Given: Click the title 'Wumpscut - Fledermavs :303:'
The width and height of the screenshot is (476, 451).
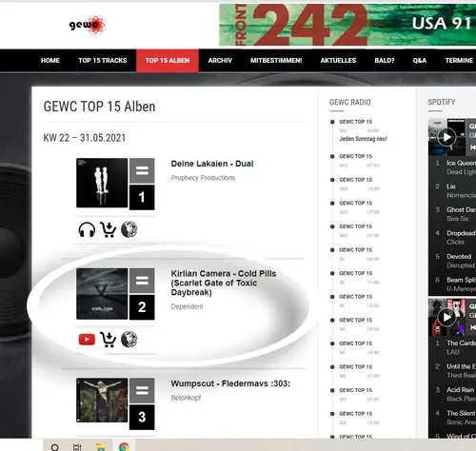Looking at the screenshot, I should click(x=230, y=383).
